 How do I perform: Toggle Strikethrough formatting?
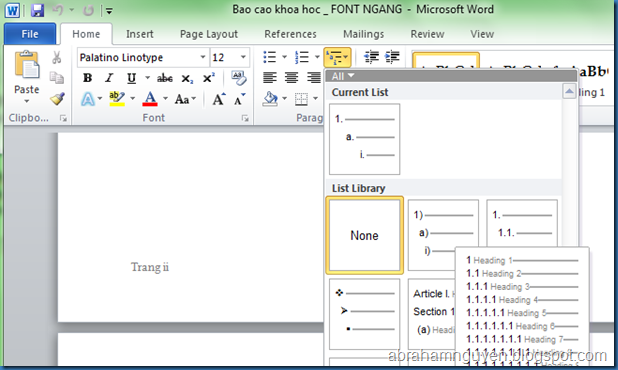(165, 78)
